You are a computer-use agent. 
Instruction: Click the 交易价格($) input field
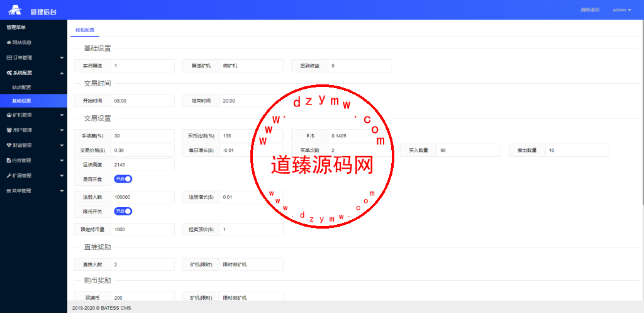tap(143, 150)
